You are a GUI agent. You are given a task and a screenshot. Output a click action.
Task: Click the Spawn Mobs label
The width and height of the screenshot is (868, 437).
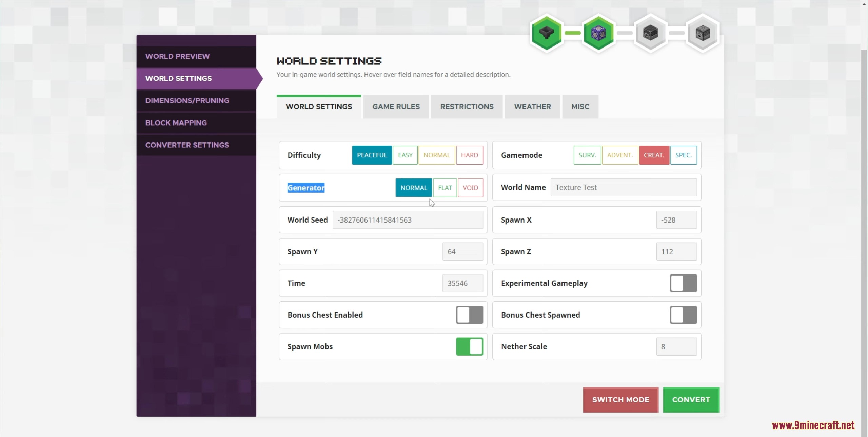point(310,346)
